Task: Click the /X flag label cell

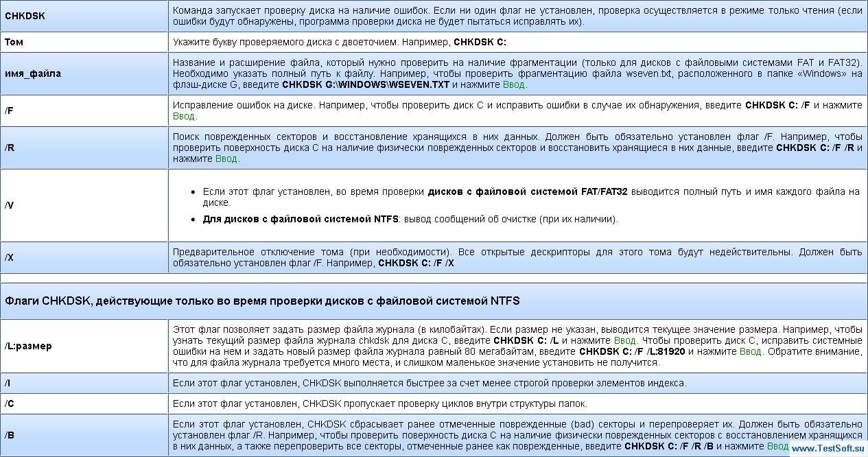Action: (x=10, y=257)
